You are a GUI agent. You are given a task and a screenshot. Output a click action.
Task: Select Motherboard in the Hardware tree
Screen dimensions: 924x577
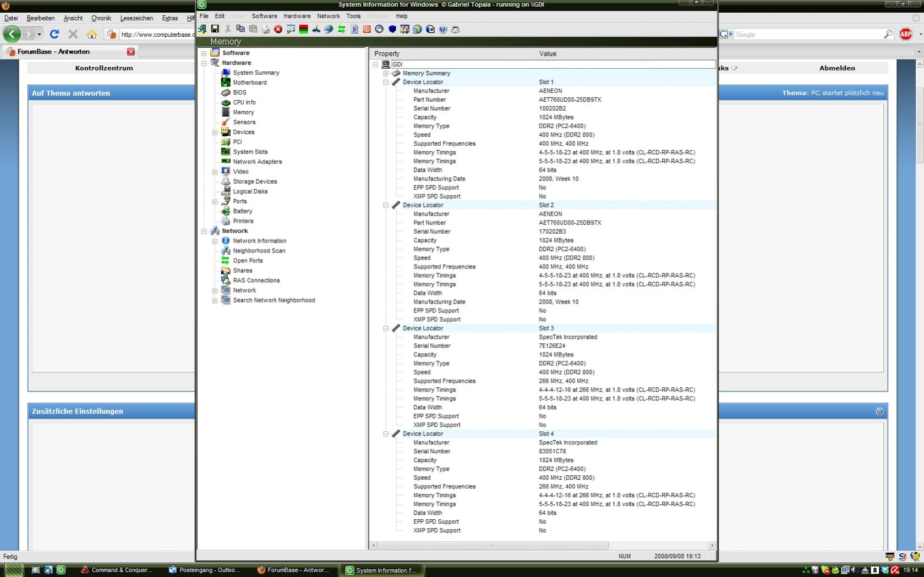pos(249,83)
